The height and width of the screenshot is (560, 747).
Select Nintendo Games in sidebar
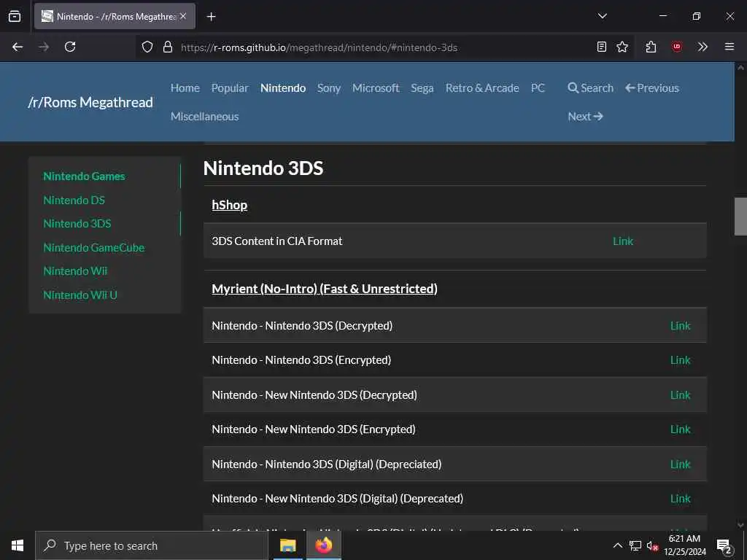point(85,176)
